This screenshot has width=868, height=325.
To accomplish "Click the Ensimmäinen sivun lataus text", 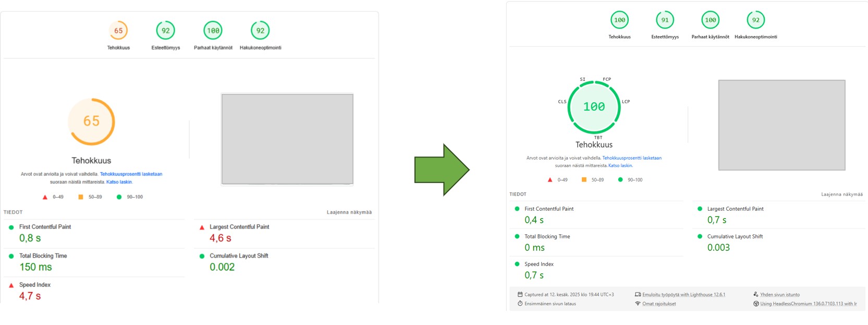I will 550,304.
